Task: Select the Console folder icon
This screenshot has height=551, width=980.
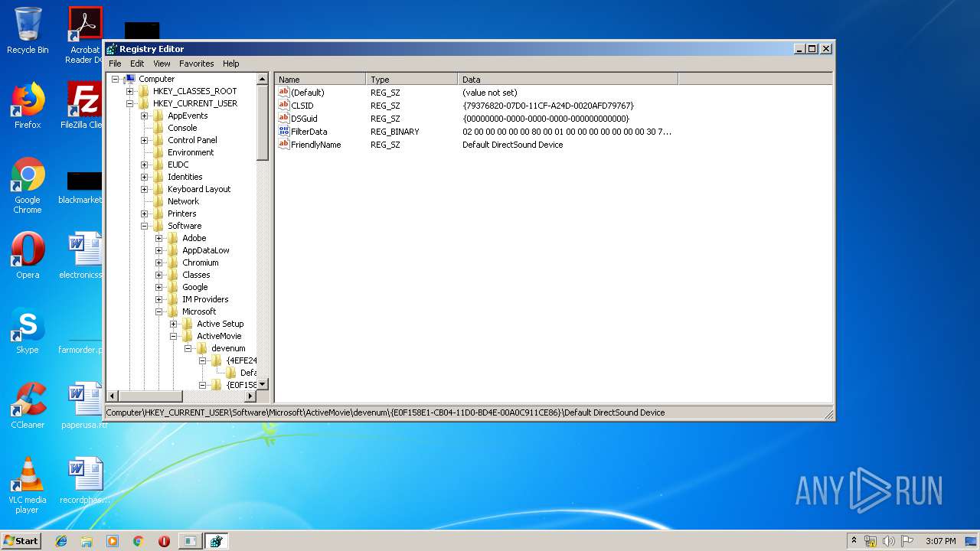Action: (x=158, y=128)
